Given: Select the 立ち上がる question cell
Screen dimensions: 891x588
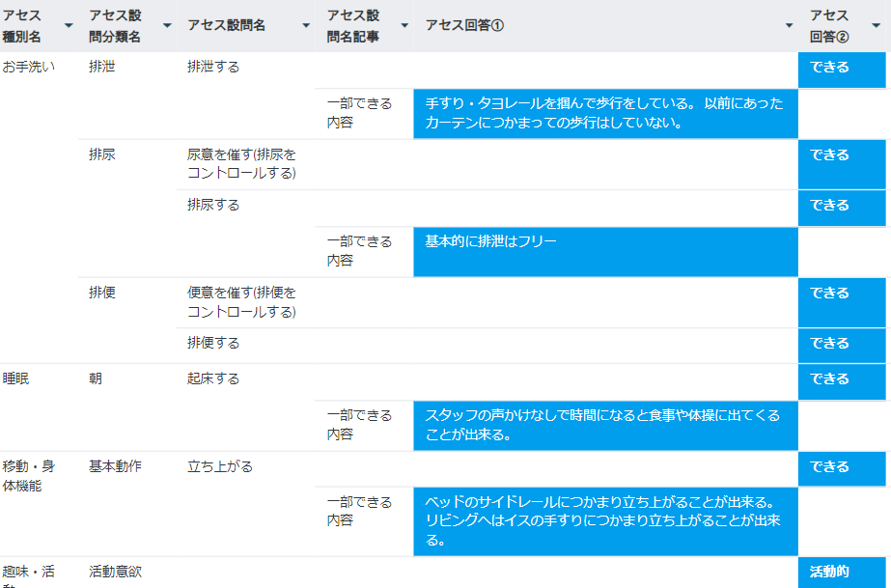Looking at the screenshot, I should (x=220, y=466).
